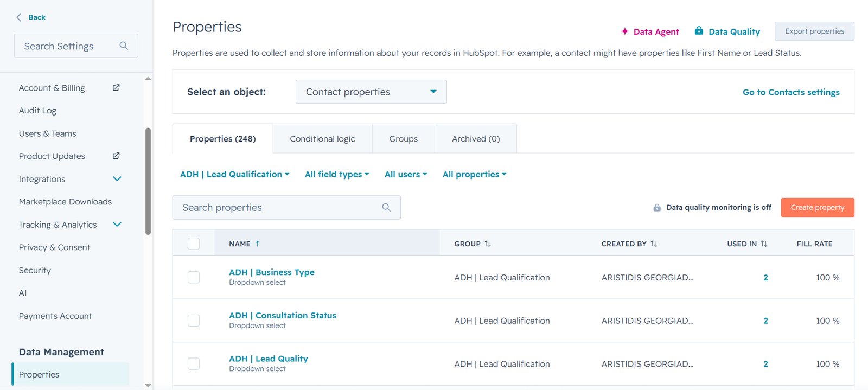Click the Data Agent sparkle icon

tap(625, 31)
